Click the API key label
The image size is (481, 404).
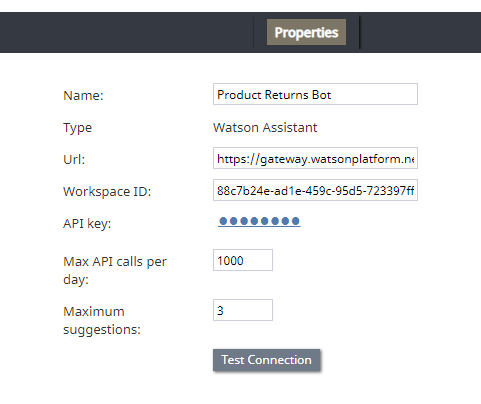[87, 224]
